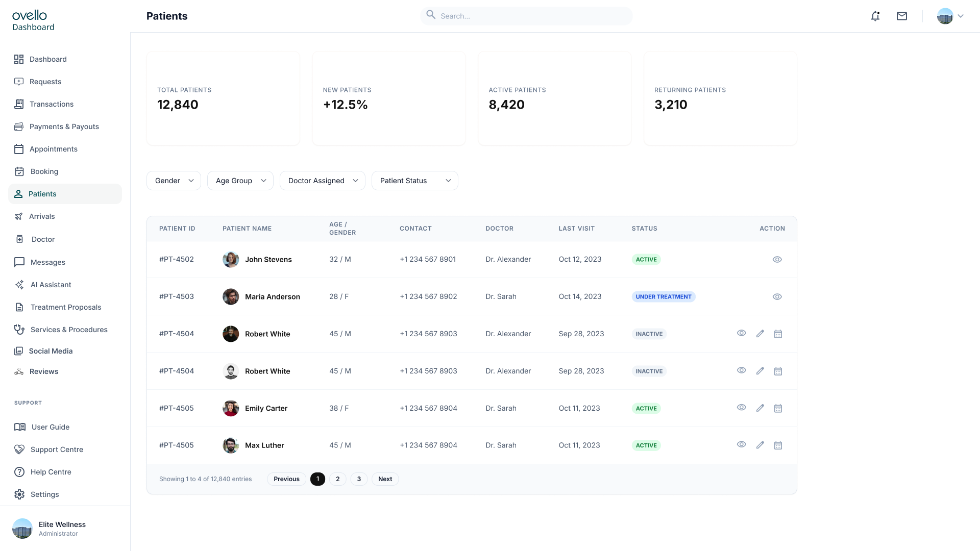Open the calendar icon for Emily Carter
The image size is (980, 551).
[778, 408]
